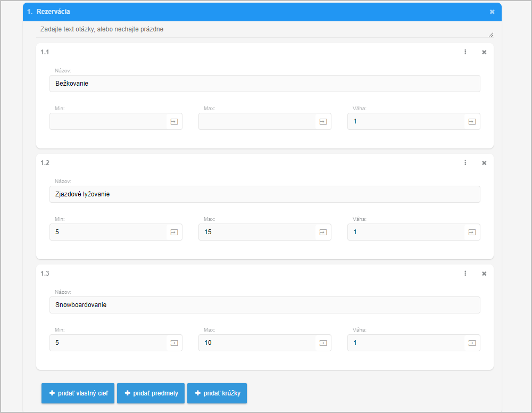Click the 1.3 item number label

(x=45, y=273)
